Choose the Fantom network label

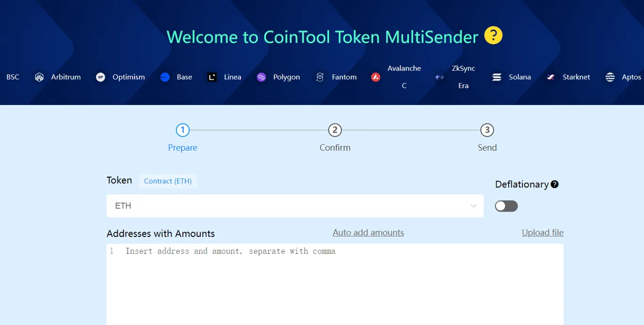click(344, 77)
